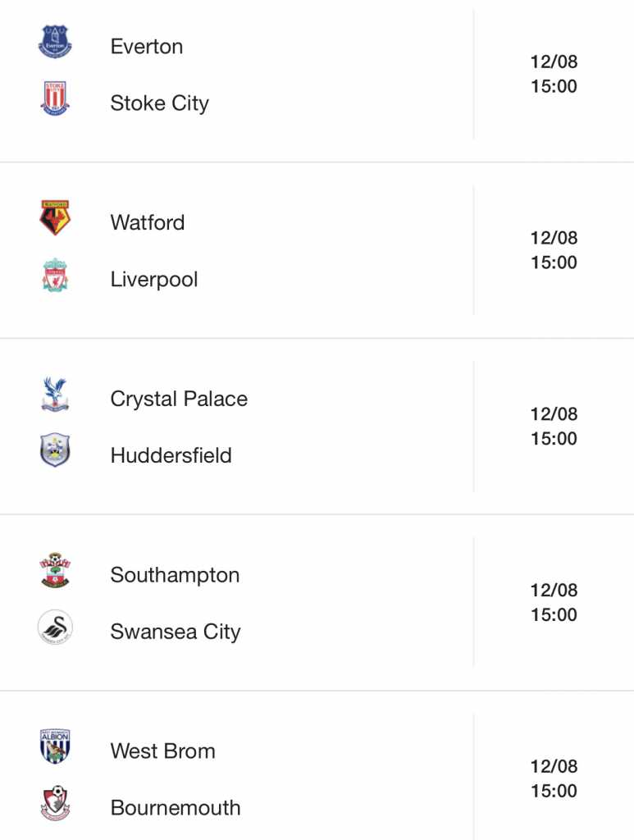
Task: Tap the Bournemouth club crest
Action: click(x=55, y=804)
